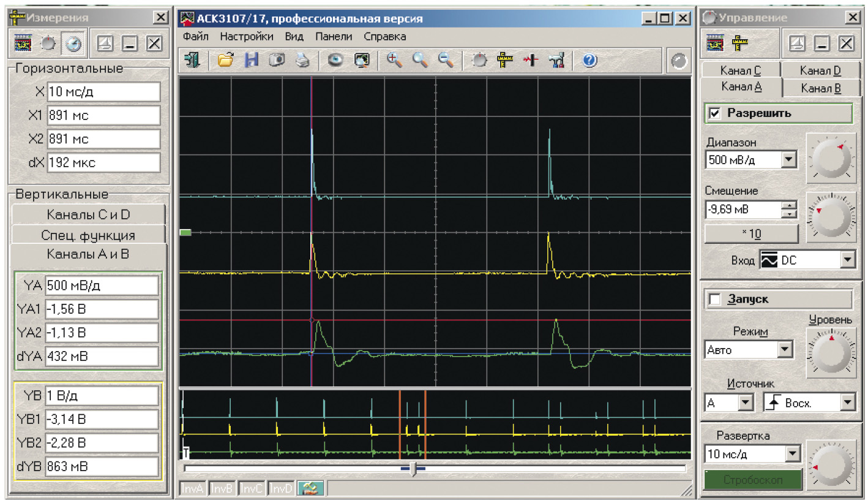
Task: Open the Развертка 10 мс/д dropdown
Action: point(793,454)
